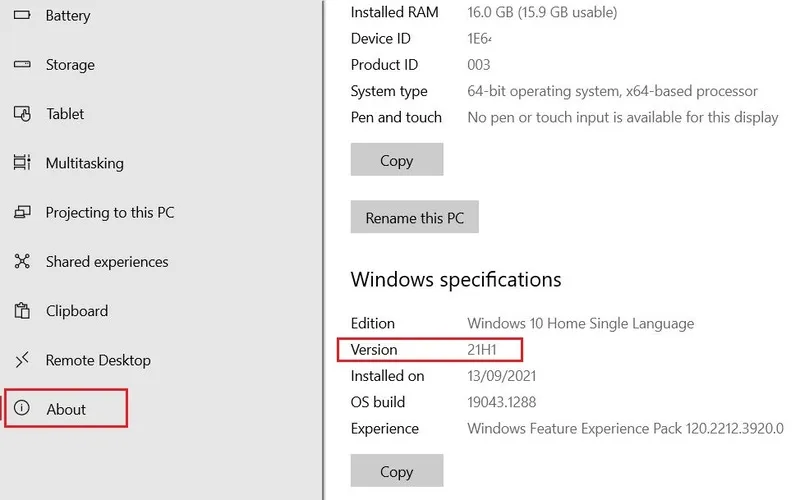Click the Multitasking icon
This screenshot has height=500, width=800.
pyautogui.click(x=22, y=162)
